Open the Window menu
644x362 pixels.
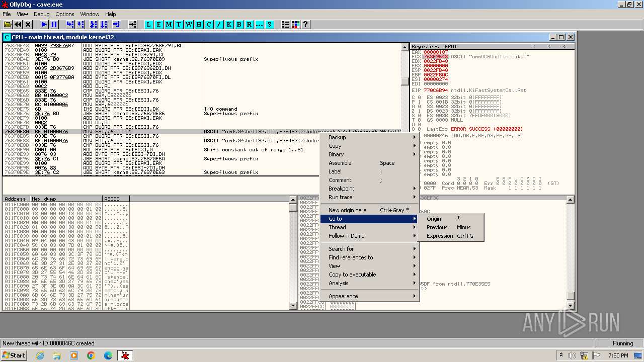(x=90, y=14)
